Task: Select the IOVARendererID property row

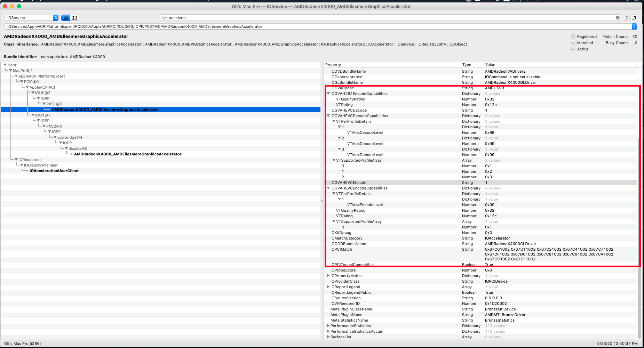Action: 480,304
